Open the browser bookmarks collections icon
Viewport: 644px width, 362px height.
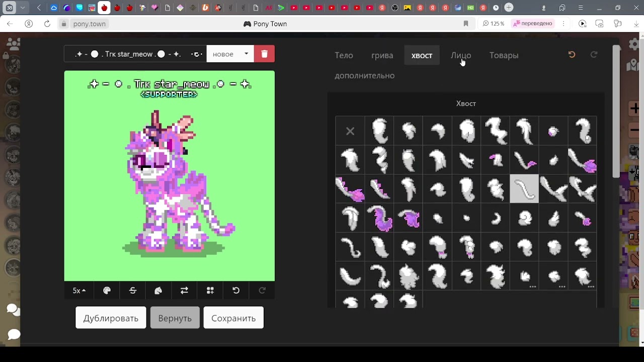coord(562,8)
